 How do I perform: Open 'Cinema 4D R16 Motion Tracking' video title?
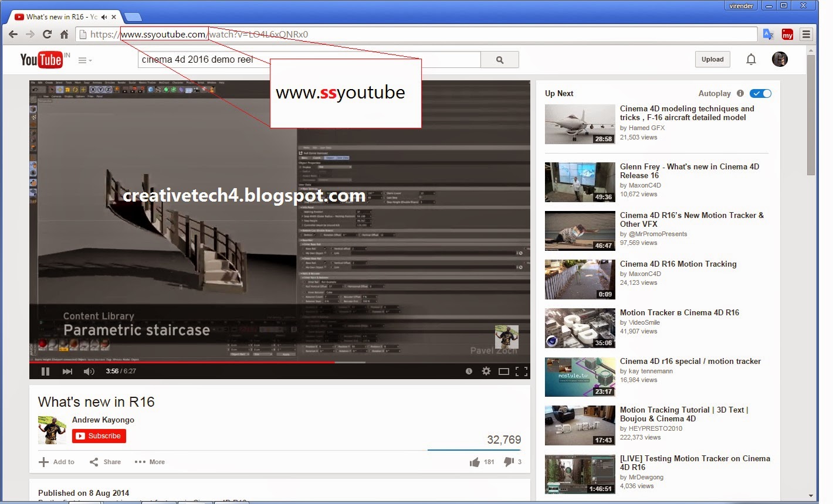click(x=678, y=264)
